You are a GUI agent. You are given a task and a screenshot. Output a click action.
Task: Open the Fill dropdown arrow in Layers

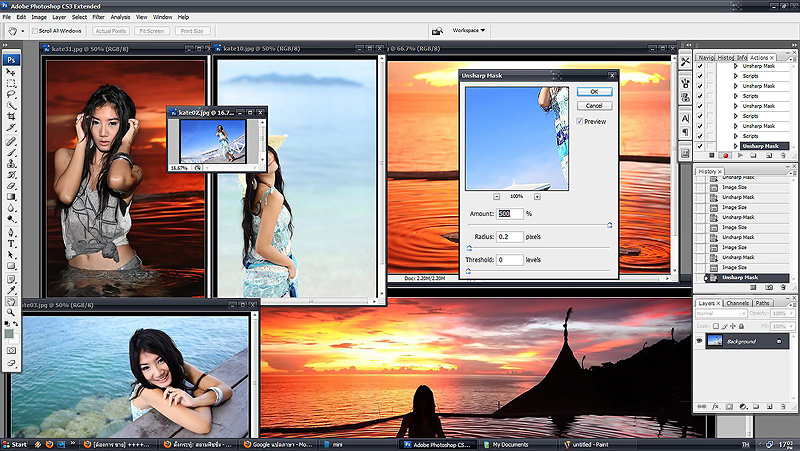[x=791, y=326]
